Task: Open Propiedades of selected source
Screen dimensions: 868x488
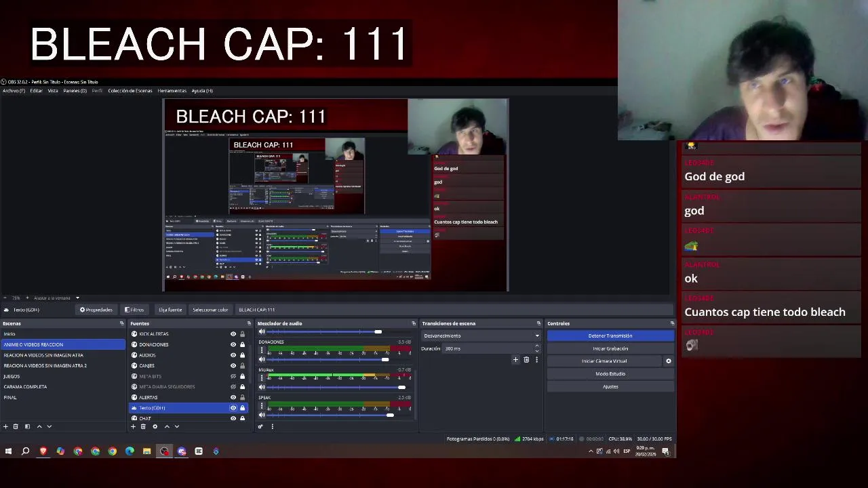Action: pyautogui.click(x=96, y=310)
